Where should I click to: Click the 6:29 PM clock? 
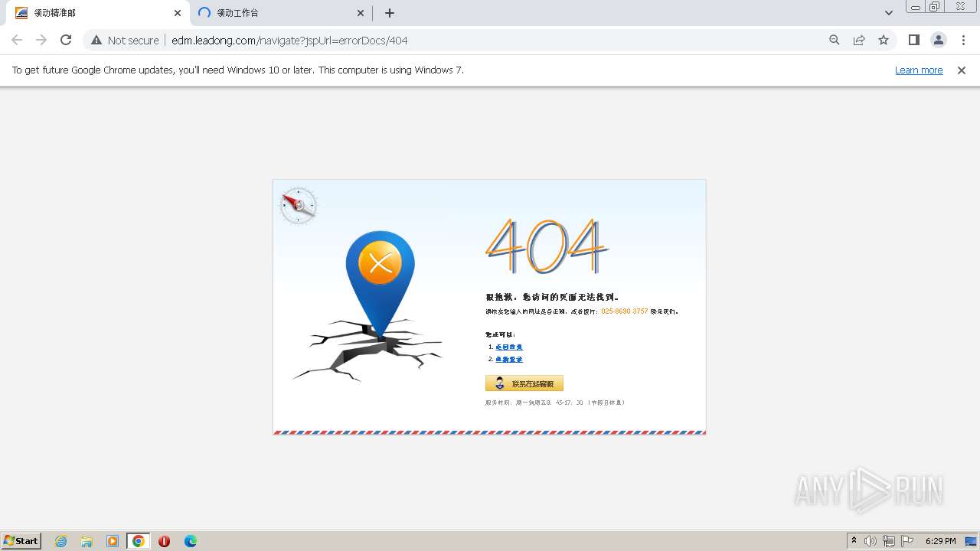pos(940,541)
